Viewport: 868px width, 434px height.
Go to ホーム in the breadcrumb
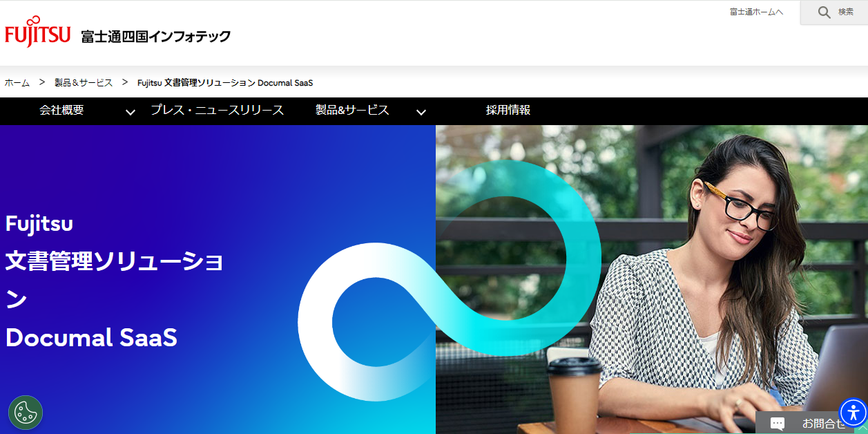tap(17, 83)
